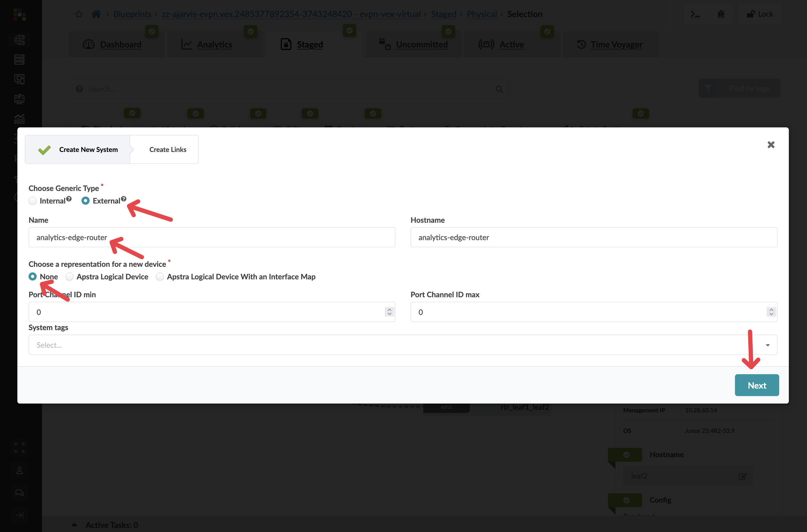Click the Next button
807x532 pixels.
click(x=757, y=385)
